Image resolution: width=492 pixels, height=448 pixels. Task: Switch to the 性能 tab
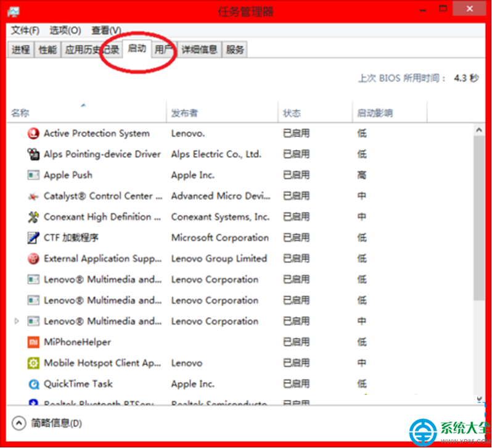(47, 49)
